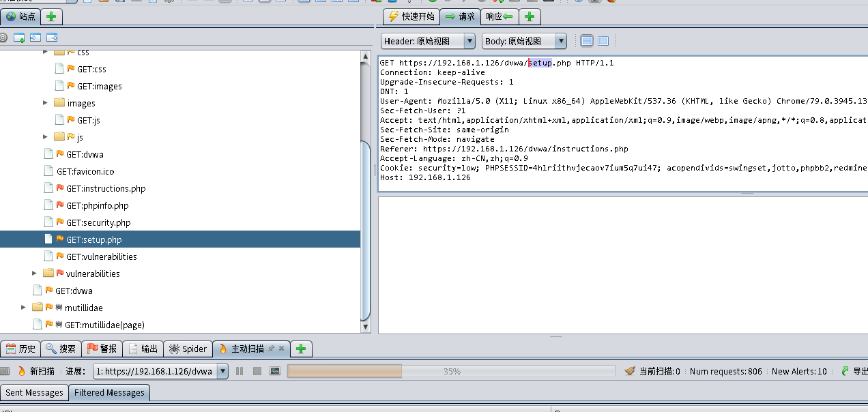868x412 pixels.
Task: Open the Header 原始视图 dropdown
Action: 428,41
